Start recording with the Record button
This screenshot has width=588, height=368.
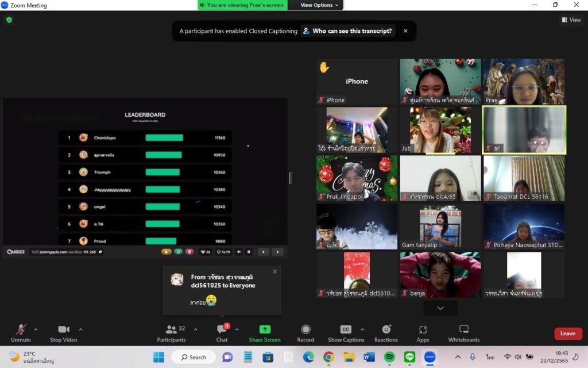[305, 332]
